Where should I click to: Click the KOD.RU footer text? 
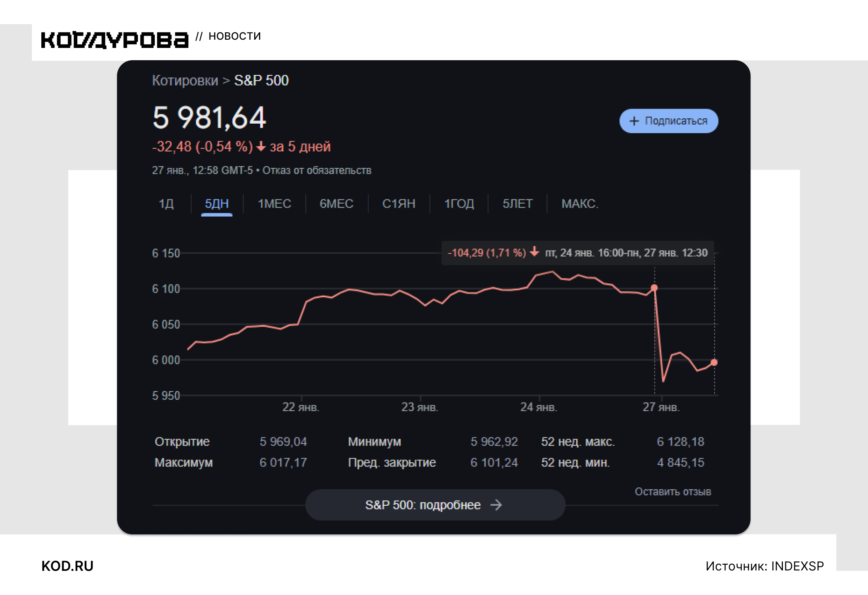pos(68,566)
